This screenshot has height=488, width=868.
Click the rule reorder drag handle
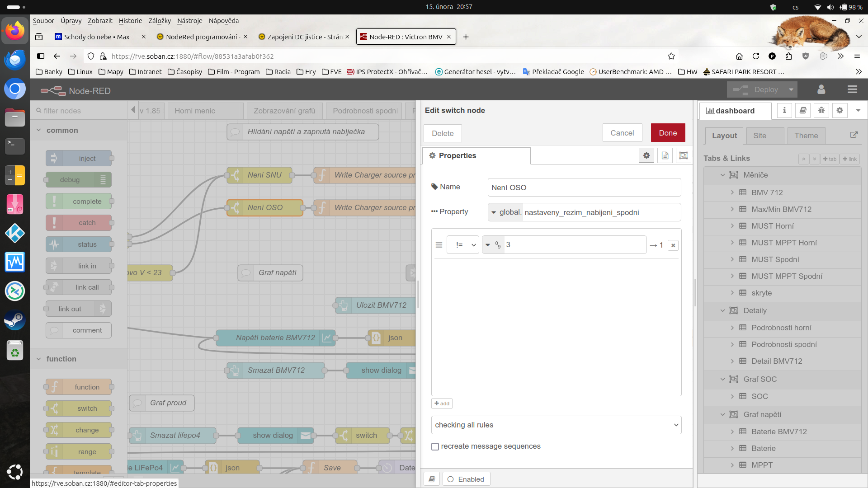pos(439,245)
